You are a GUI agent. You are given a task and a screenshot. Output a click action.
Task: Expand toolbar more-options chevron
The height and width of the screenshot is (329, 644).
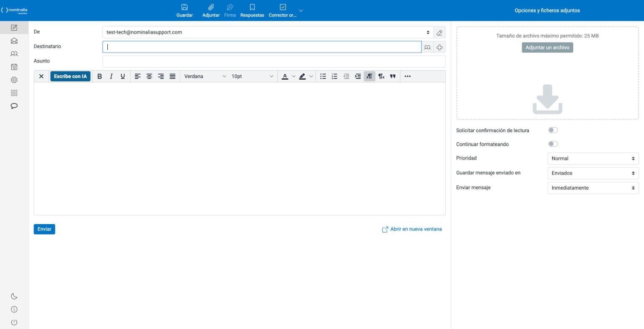pyautogui.click(x=301, y=10)
